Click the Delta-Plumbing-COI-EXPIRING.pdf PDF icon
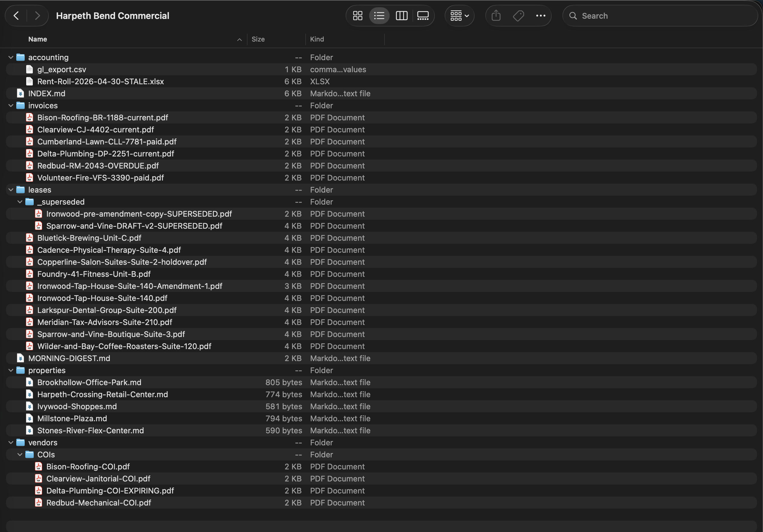The width and height of the screenshot is (763, 532). pos(39,491)
